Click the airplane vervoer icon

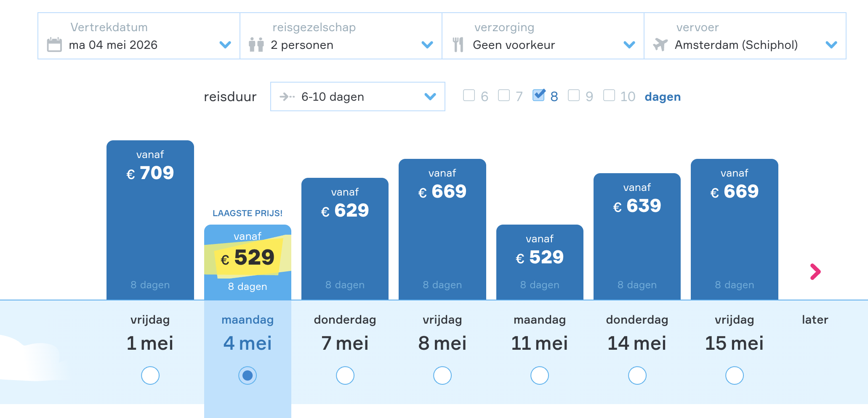pyautogui.click(x=660, y=45)
